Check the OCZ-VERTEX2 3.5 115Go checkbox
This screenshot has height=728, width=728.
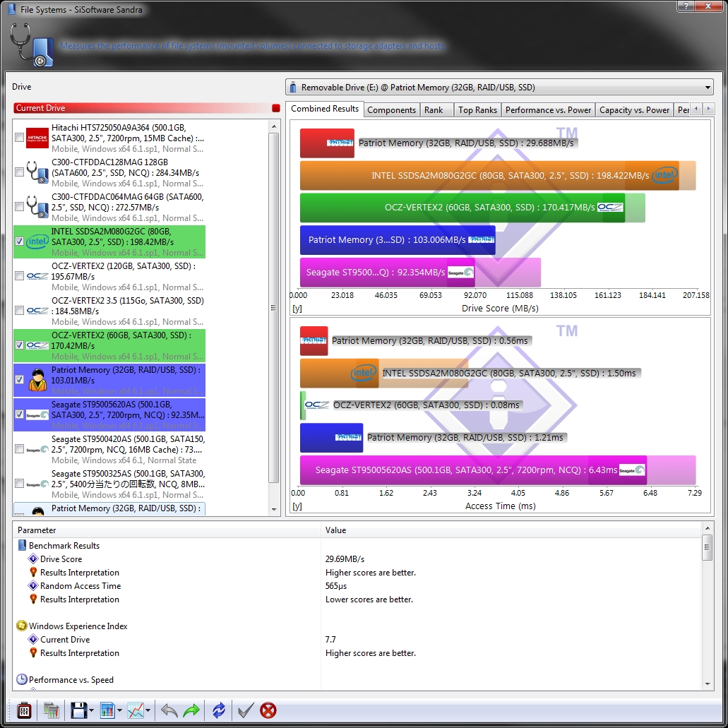coord(20,310)
